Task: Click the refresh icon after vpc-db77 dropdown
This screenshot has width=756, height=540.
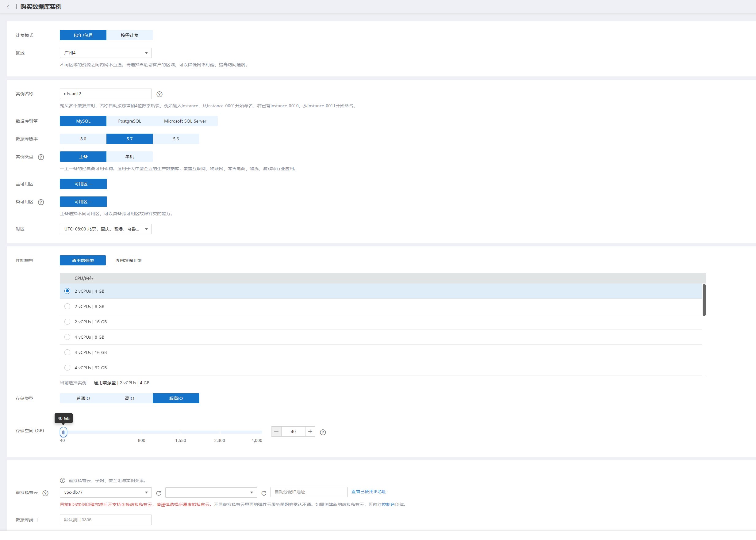Action: (x=159, y=493)
